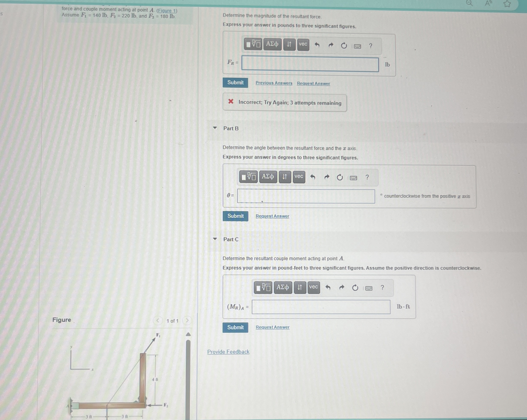Open Previous Answers link

274,83
